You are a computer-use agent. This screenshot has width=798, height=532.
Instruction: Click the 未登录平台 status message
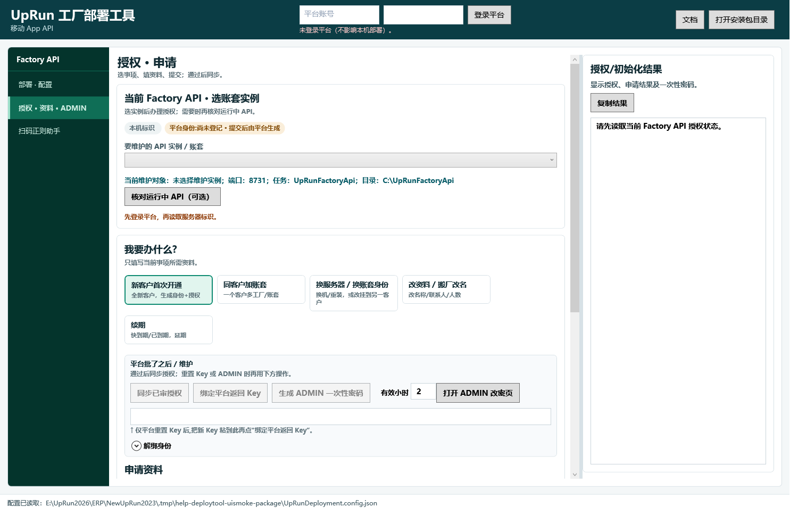(345, 30)
